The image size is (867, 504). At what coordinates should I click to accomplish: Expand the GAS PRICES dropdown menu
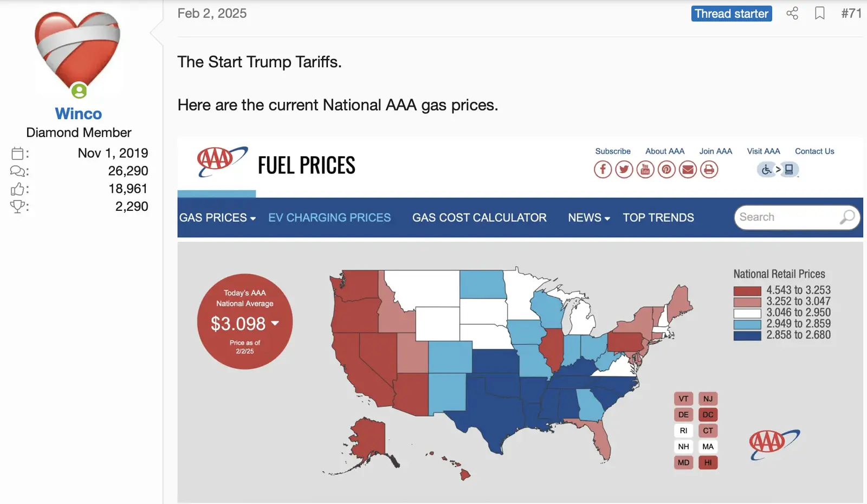tap(217, 218)
